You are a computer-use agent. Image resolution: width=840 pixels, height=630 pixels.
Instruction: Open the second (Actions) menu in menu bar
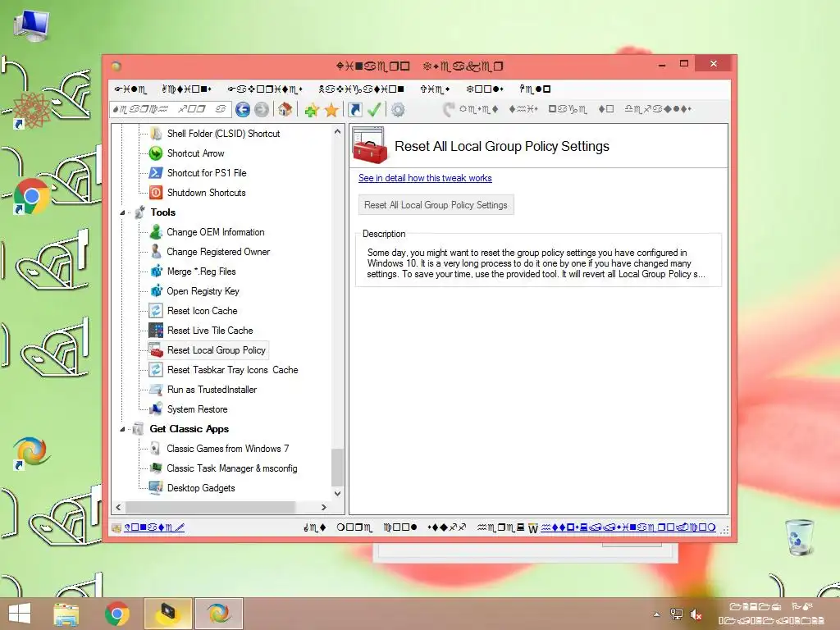pyautogui.click(x=186, y=89)
